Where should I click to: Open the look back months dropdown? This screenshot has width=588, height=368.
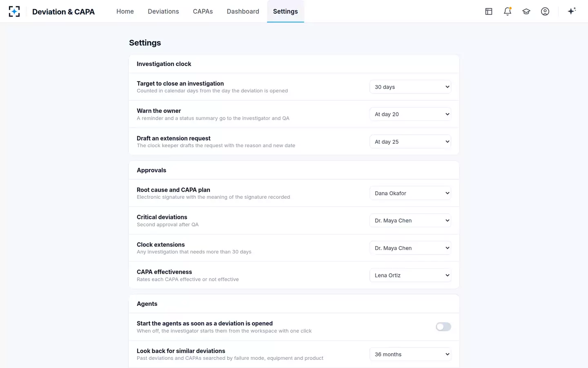click(410, 354)
